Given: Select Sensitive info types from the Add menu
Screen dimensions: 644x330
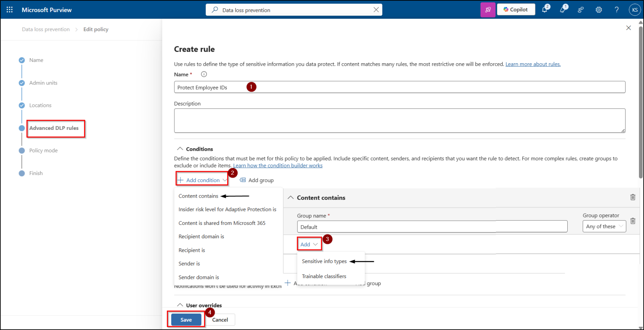Looking at the screenshot, I should point(324,261).
